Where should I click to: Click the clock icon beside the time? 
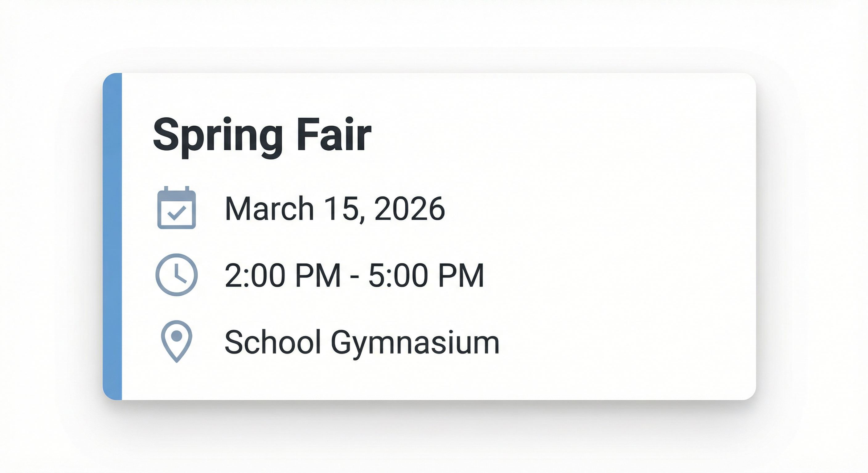click(x=177, y=275)
